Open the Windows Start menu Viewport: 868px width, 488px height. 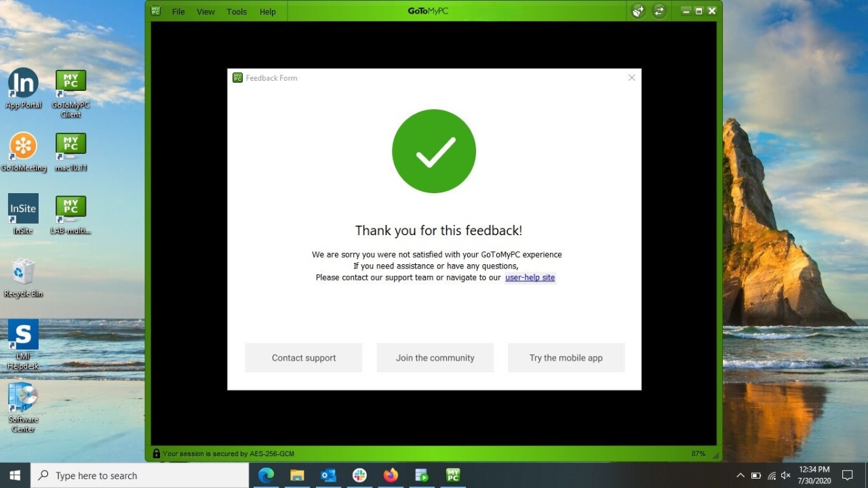click(x=15, y=475)
